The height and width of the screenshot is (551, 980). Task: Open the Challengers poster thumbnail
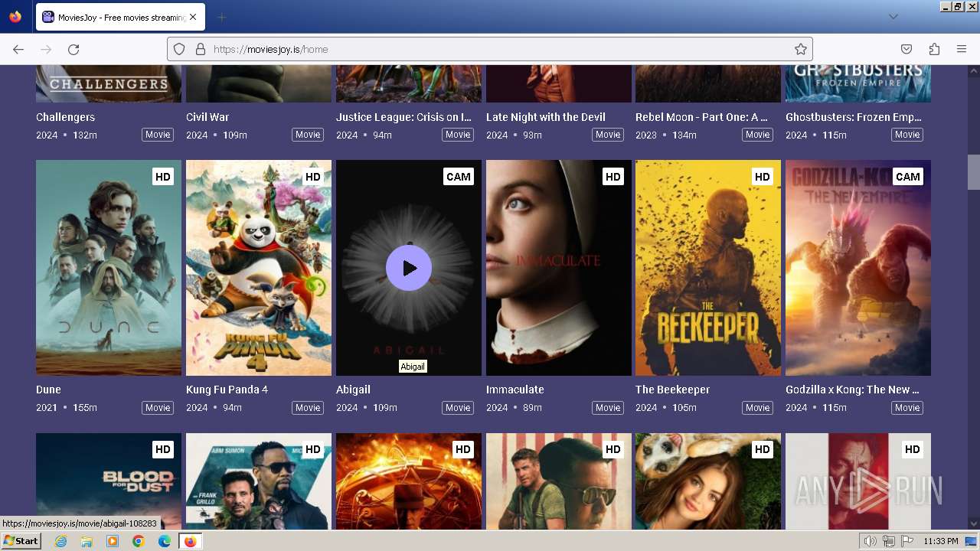tap(109, 83)
